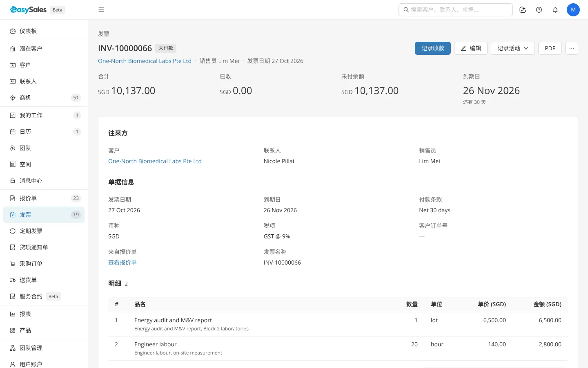Image resolution: width=588 pixels, height=368 pixels.
Task: Click the 日历 calendar icon
Action: click(x=13, y=132)
